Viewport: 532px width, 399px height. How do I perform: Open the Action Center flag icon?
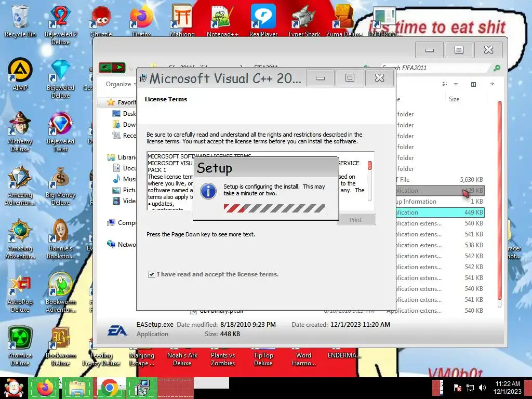click(x=457, y=388)
